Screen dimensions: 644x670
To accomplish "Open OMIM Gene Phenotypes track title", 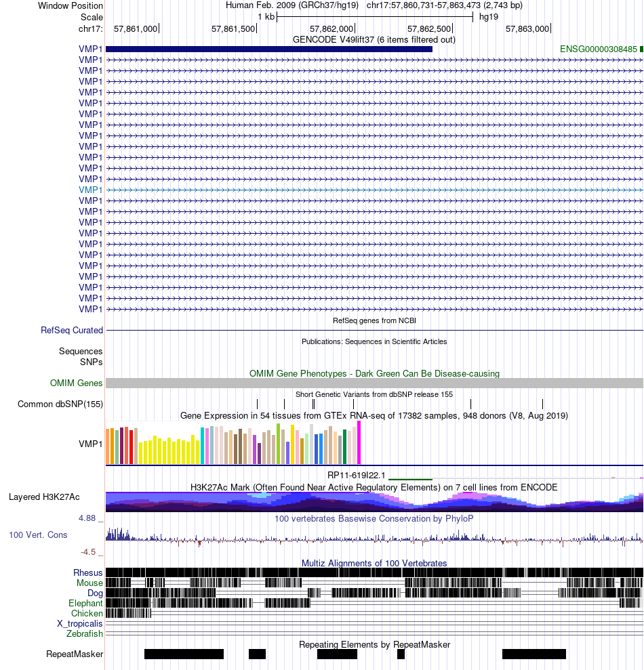I will pyautogui.click(x=374, y=373).
